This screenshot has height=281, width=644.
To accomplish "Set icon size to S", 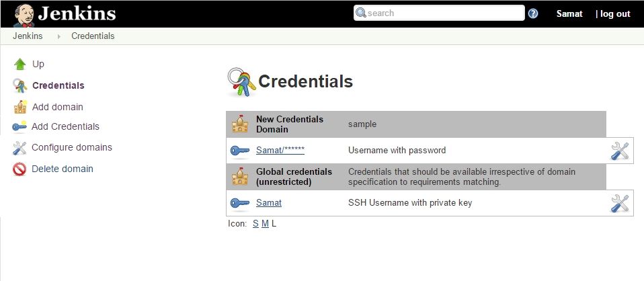I will [x=255, y=224].
